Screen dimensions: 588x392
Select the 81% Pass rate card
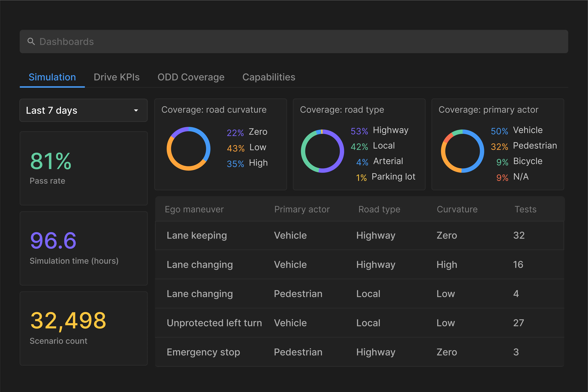tap(83, 168)
